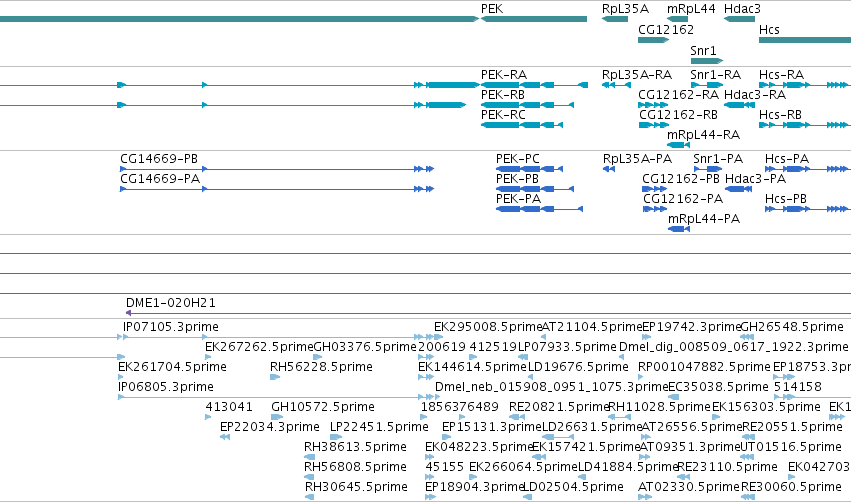Select protein PEK-PB
Image resolution: width=851 pixels, height=502 pixels.
coord(535,189)
